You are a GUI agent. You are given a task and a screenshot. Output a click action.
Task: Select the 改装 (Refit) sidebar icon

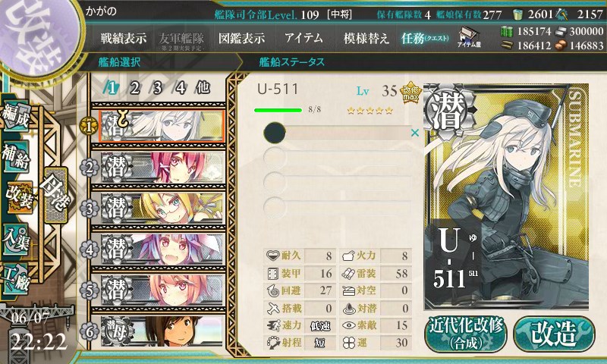click(18, 197)
